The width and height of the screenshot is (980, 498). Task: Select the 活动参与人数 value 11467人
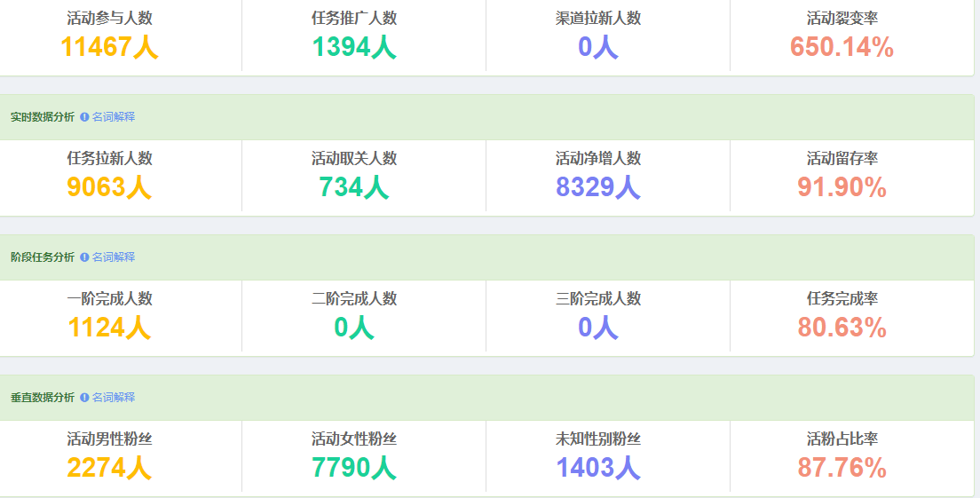109,47
